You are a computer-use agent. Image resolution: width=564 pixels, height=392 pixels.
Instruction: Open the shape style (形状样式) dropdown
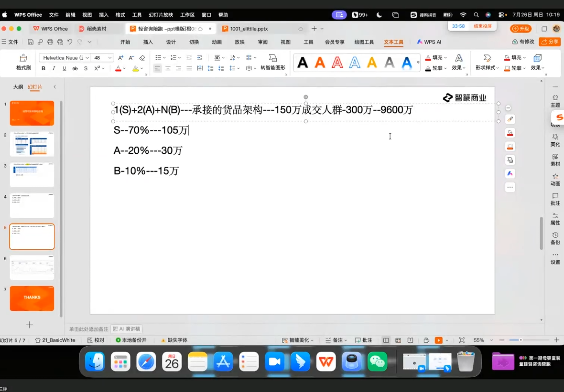point(487,62)
